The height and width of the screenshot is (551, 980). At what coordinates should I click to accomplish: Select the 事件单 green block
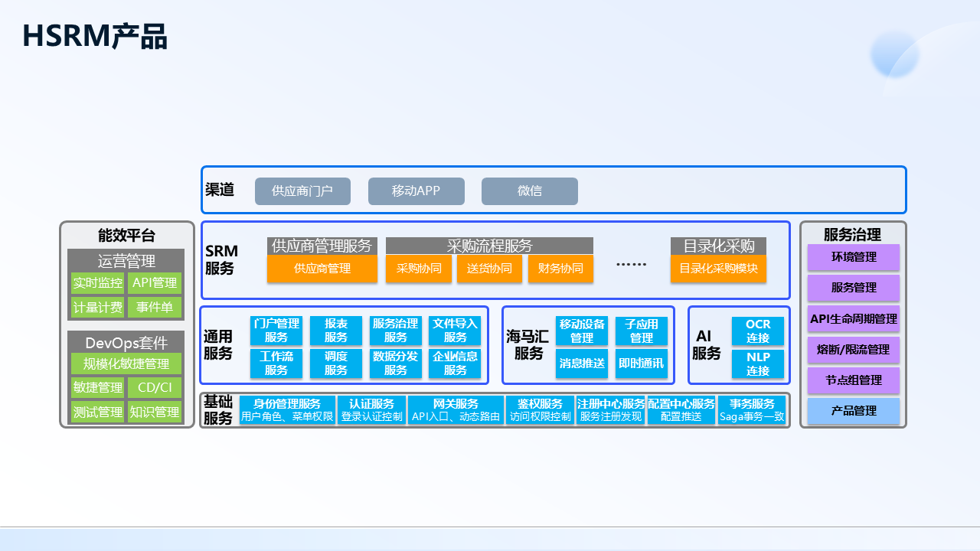pos(155,308)
